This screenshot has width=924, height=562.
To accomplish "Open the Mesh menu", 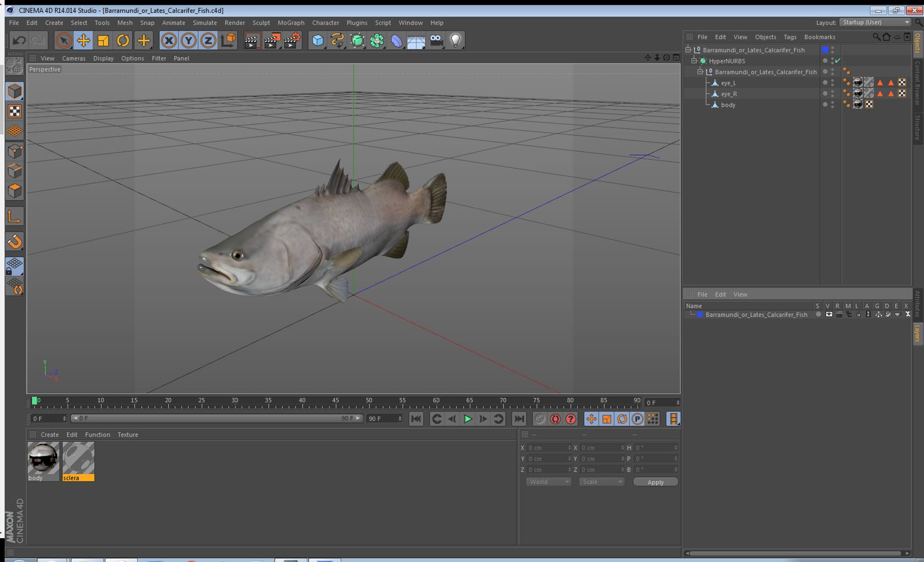I will point(125,23).
